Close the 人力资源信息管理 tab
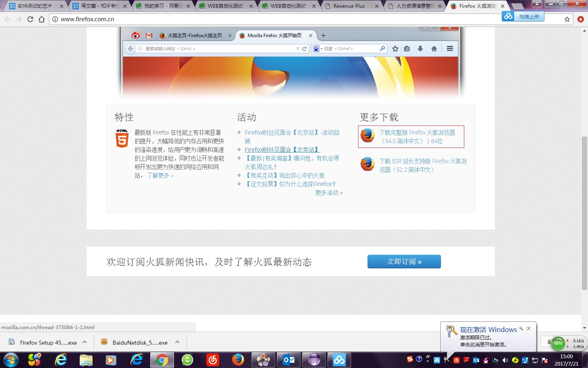Viewport: 588px width, 368px height. pos(440,6)
